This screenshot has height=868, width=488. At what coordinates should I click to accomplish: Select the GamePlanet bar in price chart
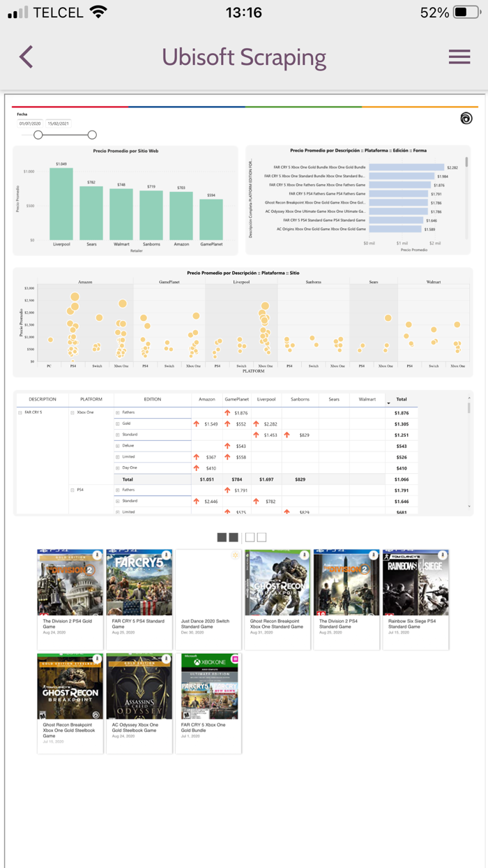(x=211, y=220)
